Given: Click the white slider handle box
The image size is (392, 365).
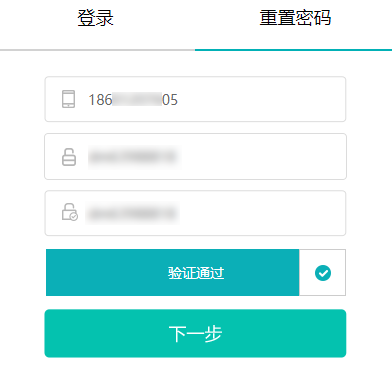Looking at the screenshot, I should click(322, 272).
